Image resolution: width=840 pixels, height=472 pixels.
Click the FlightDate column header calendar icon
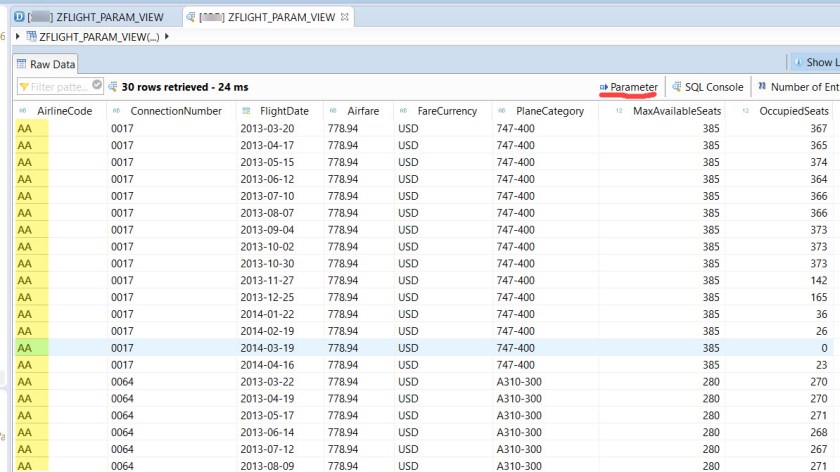[x=246, y=111]
